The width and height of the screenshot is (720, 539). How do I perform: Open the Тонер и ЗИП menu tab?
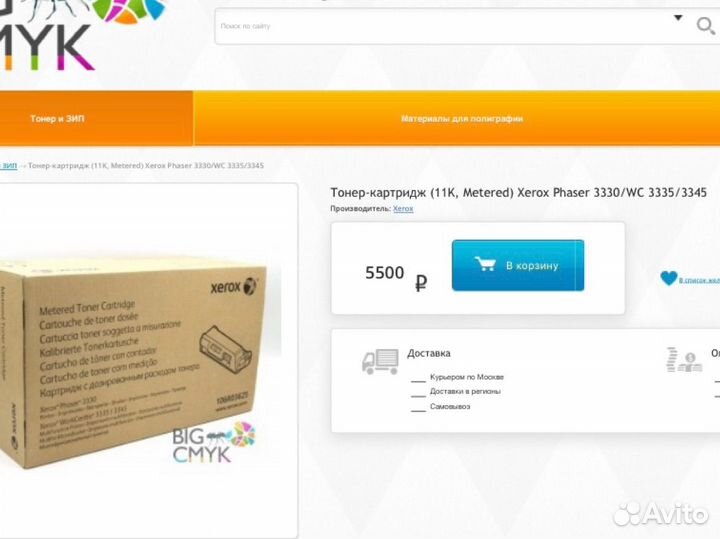[57, 118]
